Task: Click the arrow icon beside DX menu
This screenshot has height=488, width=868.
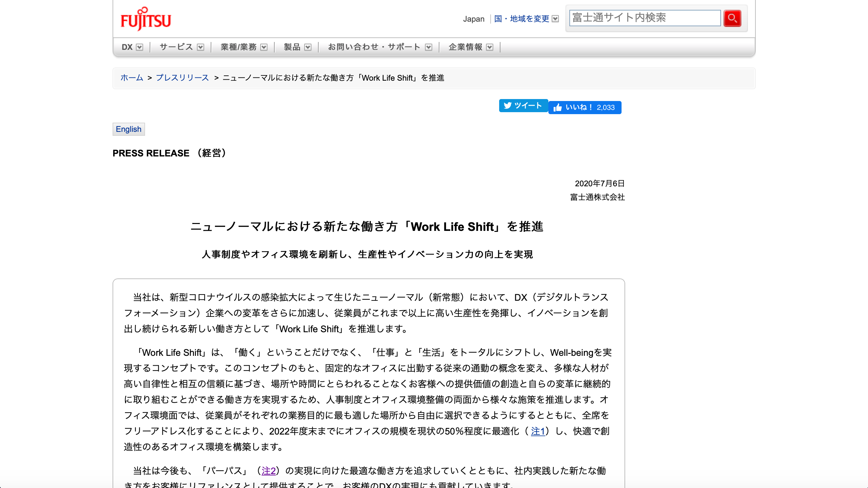Action: tap(139, 47)
